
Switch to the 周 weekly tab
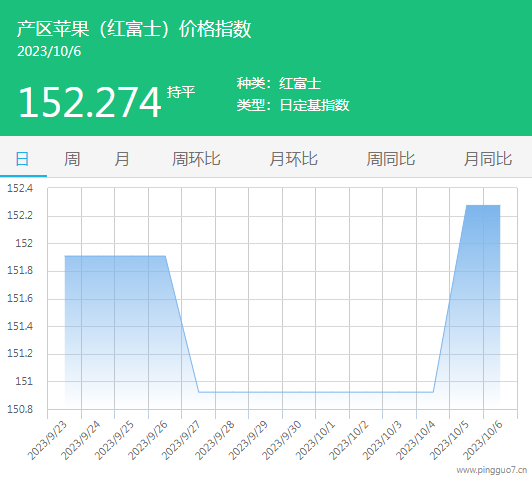pyautogui.click(x=72, y=159)
